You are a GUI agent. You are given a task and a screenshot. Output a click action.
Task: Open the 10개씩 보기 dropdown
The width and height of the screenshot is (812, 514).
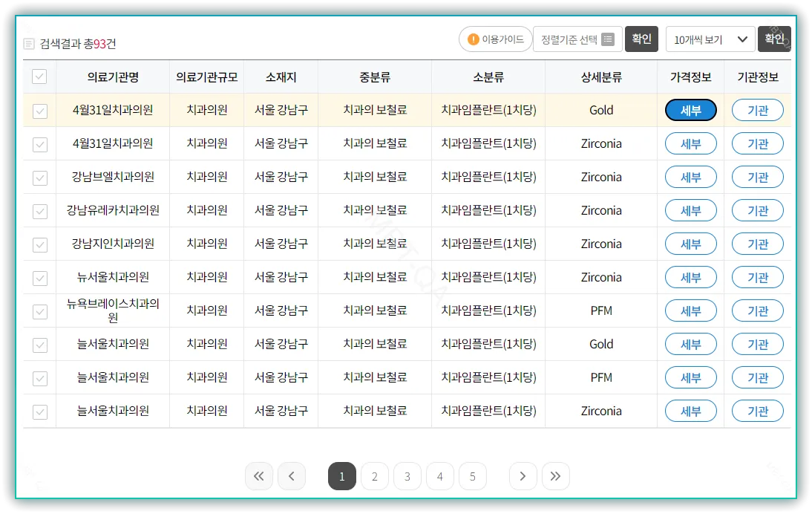(705, 39)
